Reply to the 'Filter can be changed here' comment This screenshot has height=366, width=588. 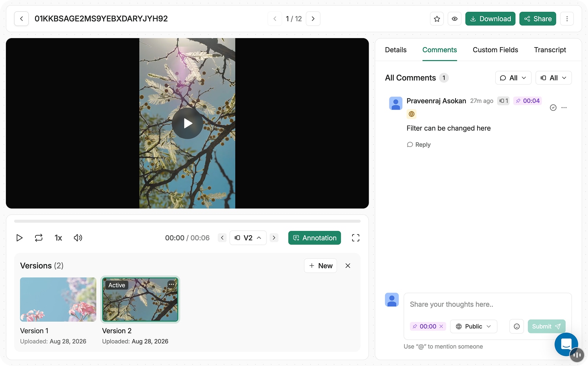tap(419, 145)
